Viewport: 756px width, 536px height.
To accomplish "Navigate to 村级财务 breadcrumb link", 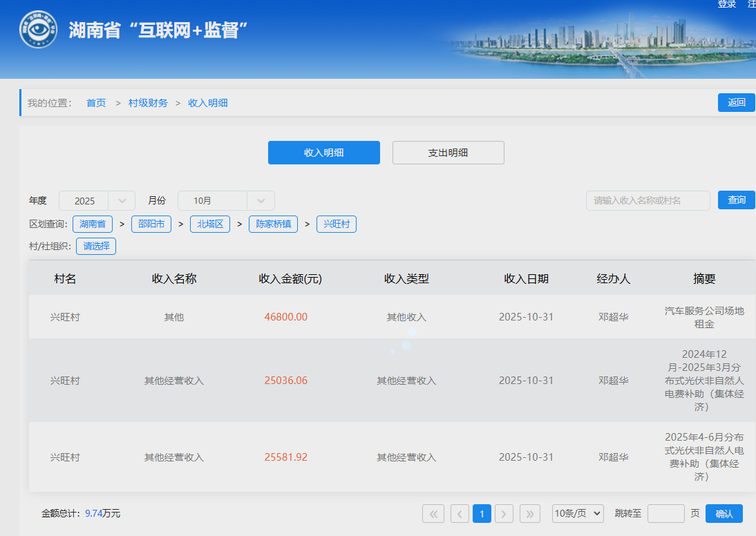I will [148, 104].
